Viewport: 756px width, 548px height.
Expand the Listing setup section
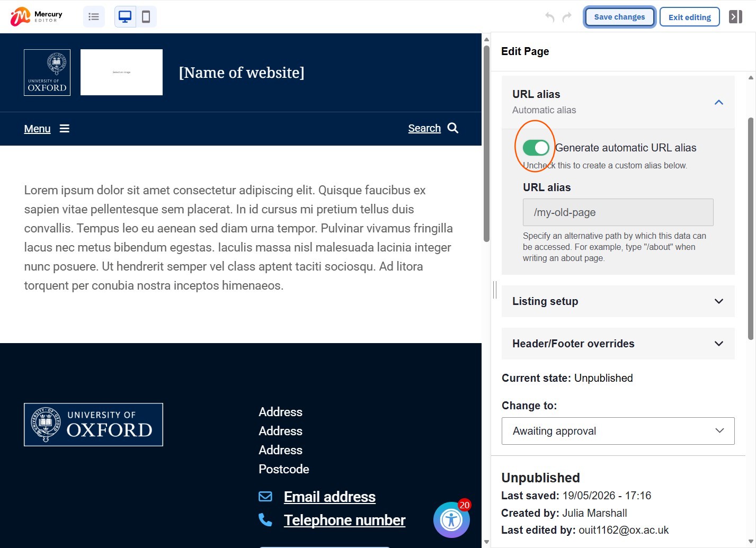[618, 301]
